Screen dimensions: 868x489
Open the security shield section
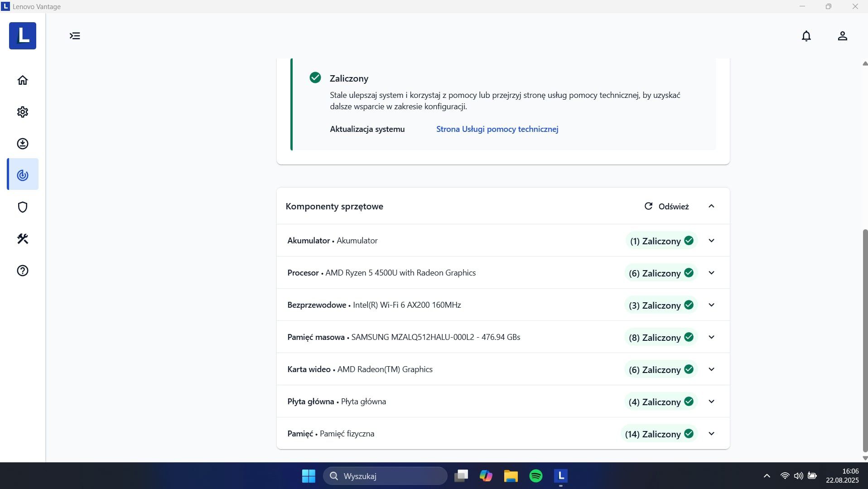23,207
